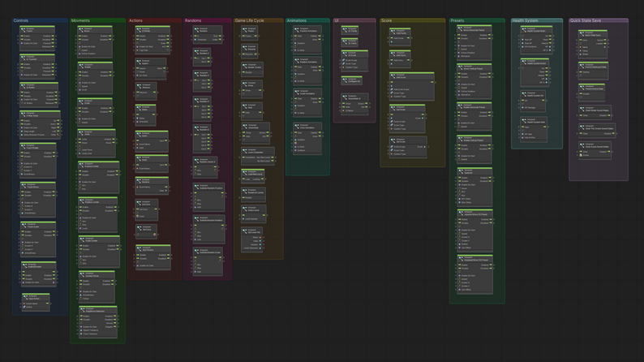Click the Health System Heal node icon
Screen dimensions: 644x362
click(524, 121)
